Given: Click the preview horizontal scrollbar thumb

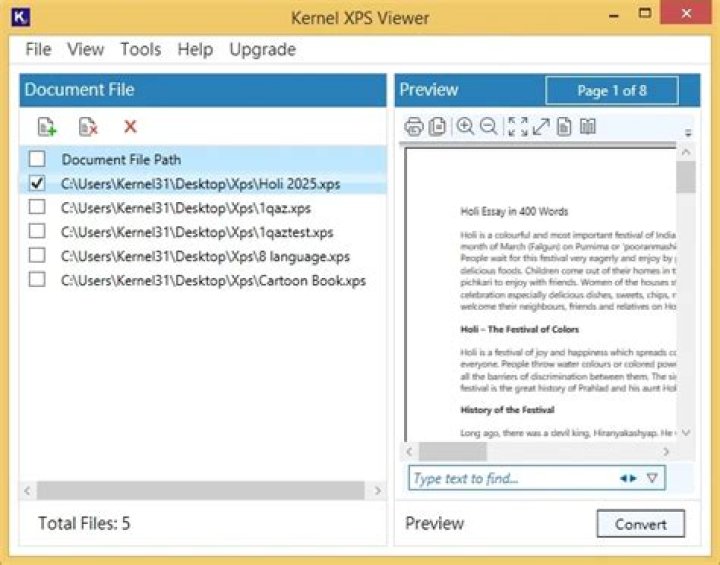Looking at the screenshot, I should (453, 452).
